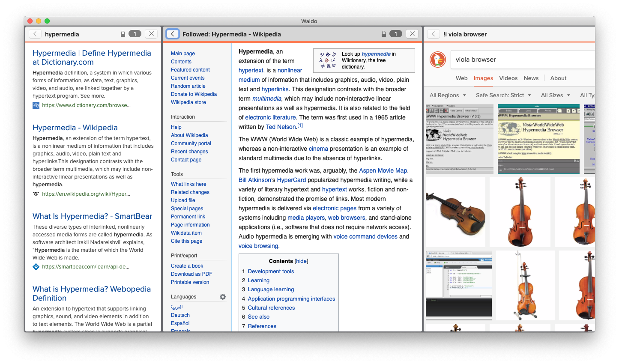
Task: Open Featured content sidebar link
Action: 190,70
